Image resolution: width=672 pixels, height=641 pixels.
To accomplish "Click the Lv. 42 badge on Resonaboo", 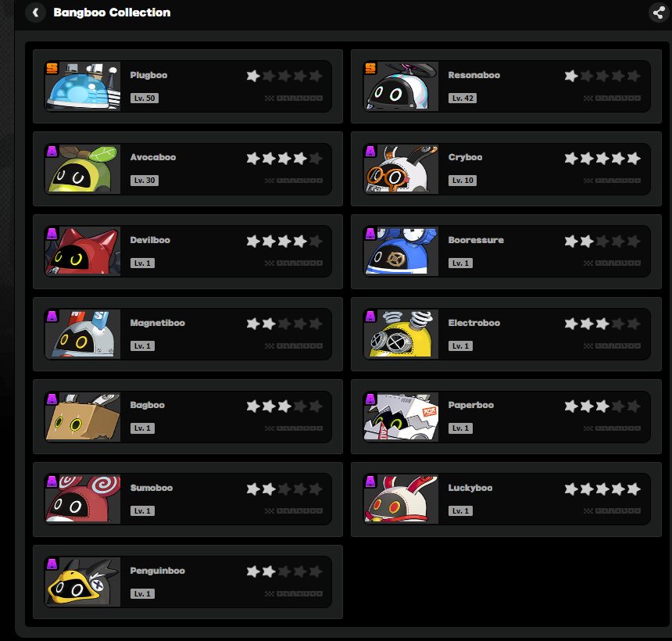I will click(463, 98).
